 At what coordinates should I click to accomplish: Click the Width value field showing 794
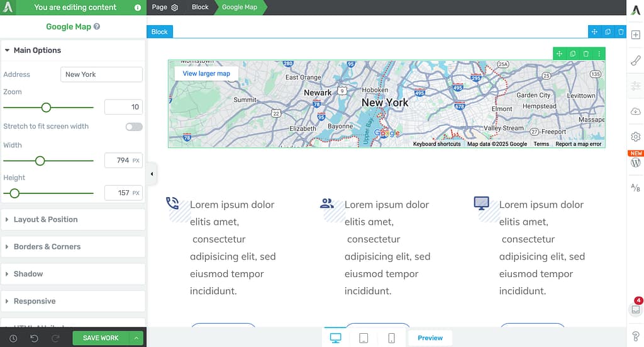click(x=123, y=161)
